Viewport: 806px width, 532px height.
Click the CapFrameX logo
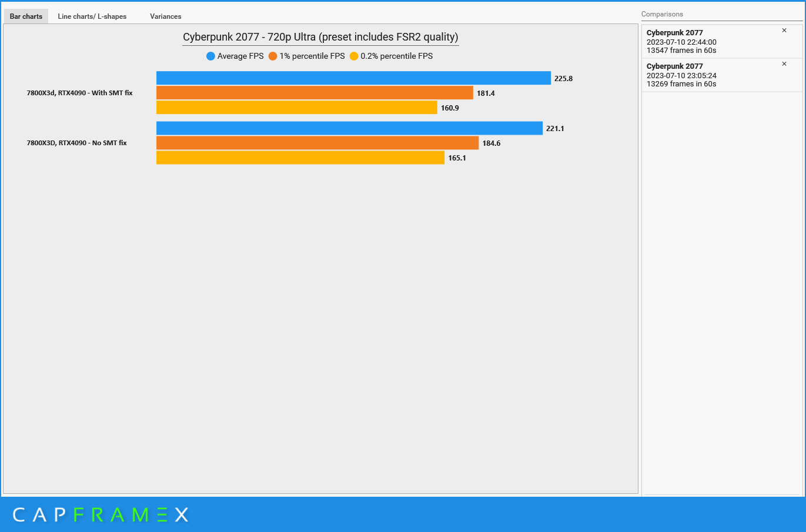(101, 515)
